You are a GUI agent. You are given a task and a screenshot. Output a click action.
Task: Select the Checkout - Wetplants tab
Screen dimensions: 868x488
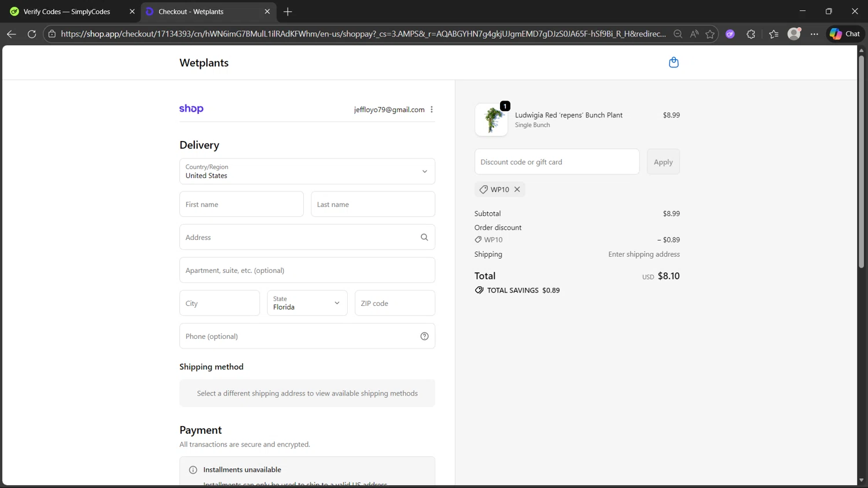tap(191, 12)
